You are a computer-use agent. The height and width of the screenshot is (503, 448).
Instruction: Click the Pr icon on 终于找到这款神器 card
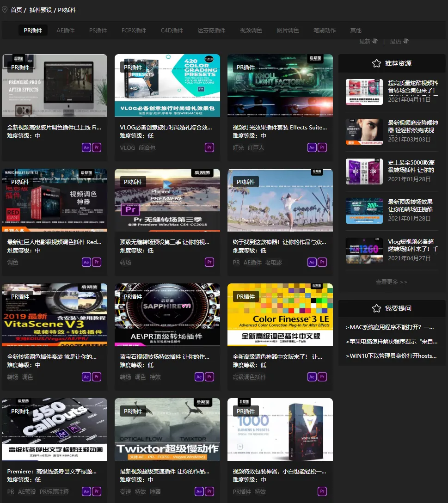point(322,262)
